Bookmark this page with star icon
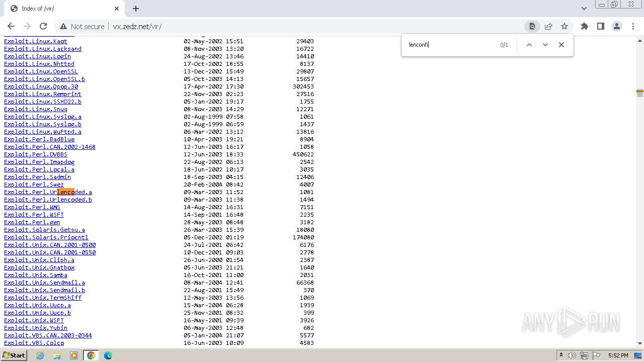Viewport: 644px width, 362px height. 565,26
